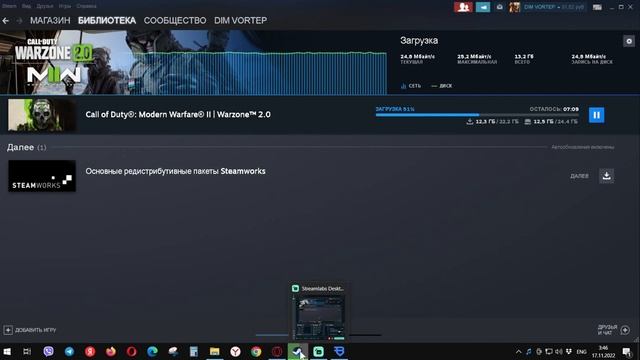Image resolution: width=640 pixels, height=360 pixels.
Task: Go back with the left arrow
Action: 6,20
